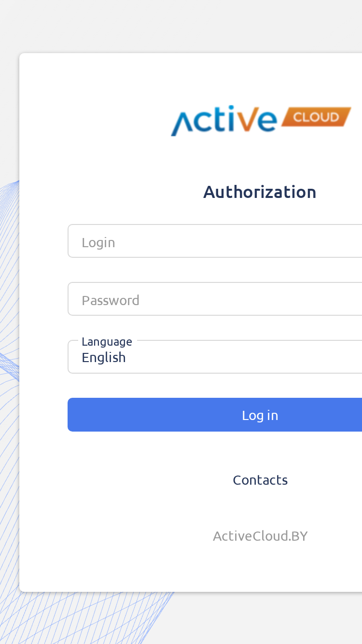This screenshot has width=362, height=644.
Task: Click the gray page area above card
Action: tap(181, 27)
